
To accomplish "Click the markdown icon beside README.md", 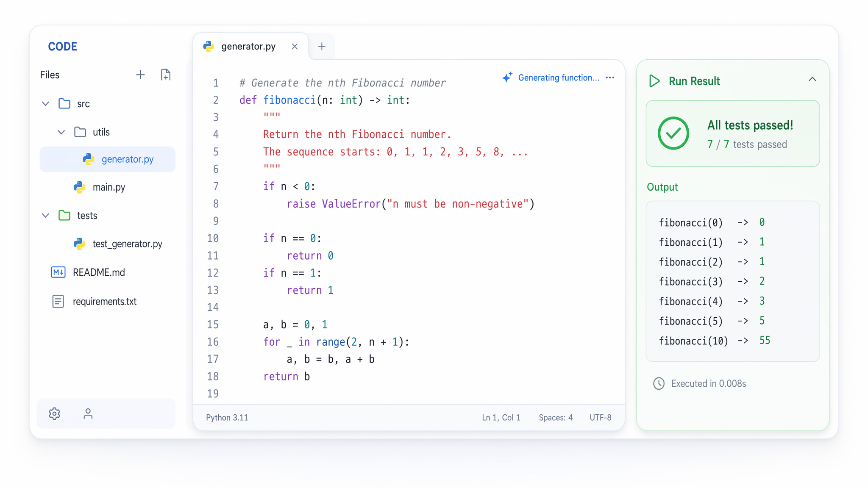I will click(58, 272).
